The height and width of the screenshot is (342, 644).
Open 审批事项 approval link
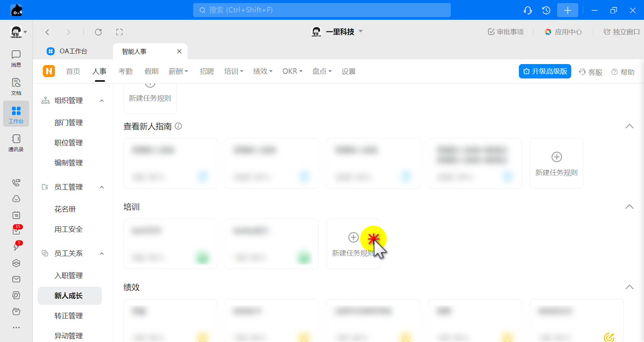coord(506,32)
